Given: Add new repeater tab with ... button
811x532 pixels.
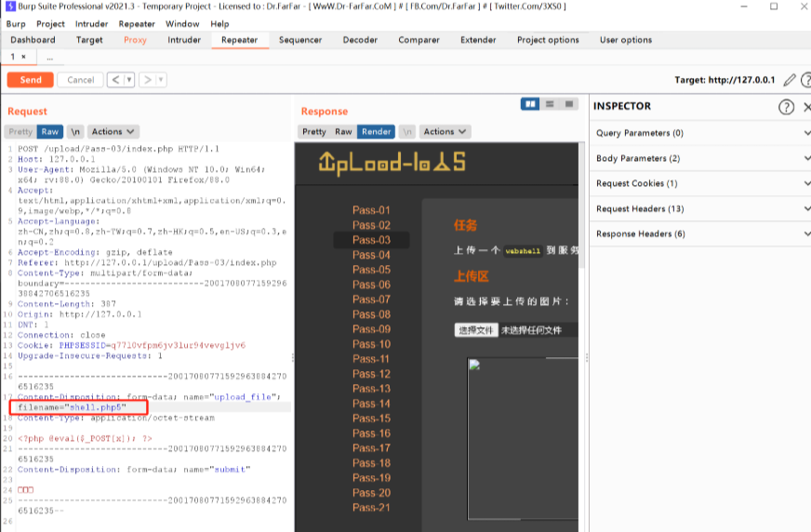Looking at the screenshot, I should click(49, 58).
